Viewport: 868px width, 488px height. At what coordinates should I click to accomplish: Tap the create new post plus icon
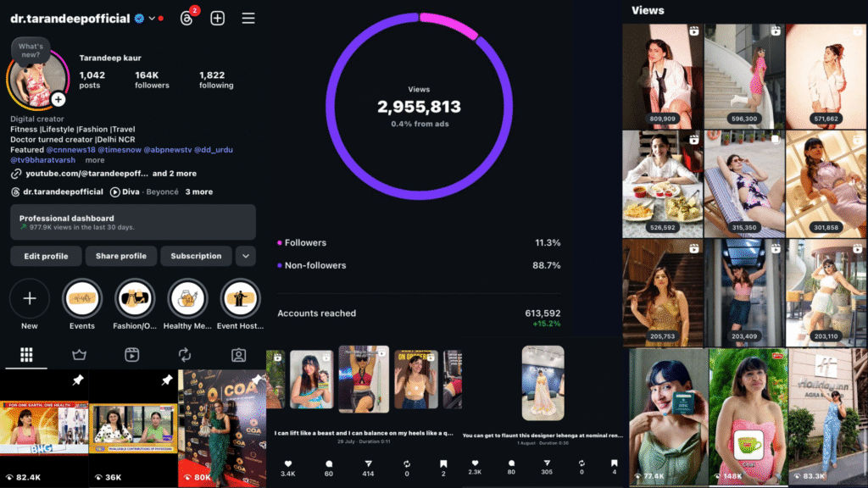click(x=218, y=18)
